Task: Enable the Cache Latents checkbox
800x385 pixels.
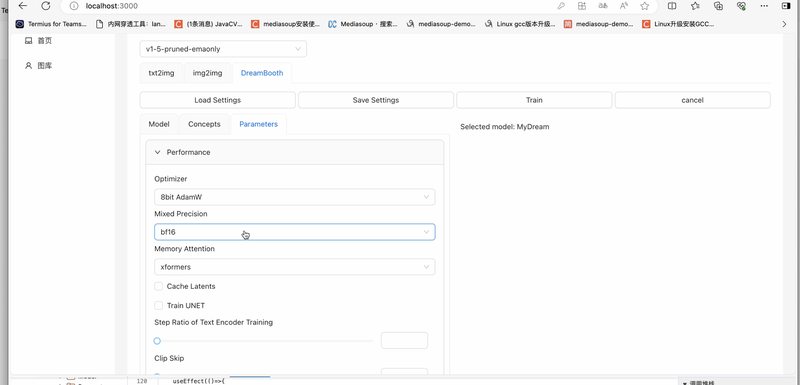Action: 159,286
